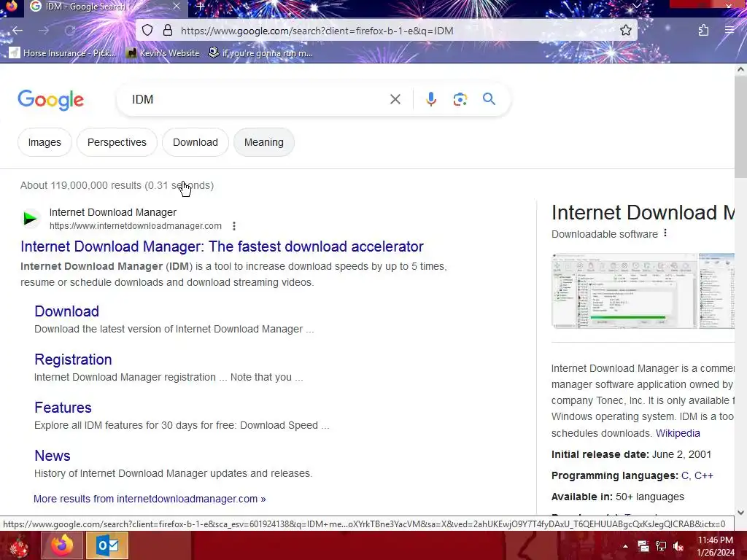
Task: Click the muted volume tray icon
Action: click(x=678, y=546)
